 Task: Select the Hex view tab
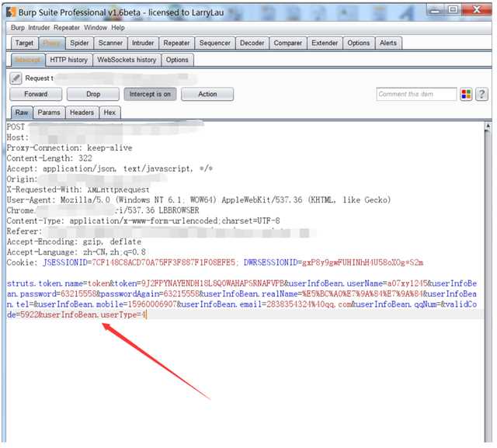coord(109,113)
